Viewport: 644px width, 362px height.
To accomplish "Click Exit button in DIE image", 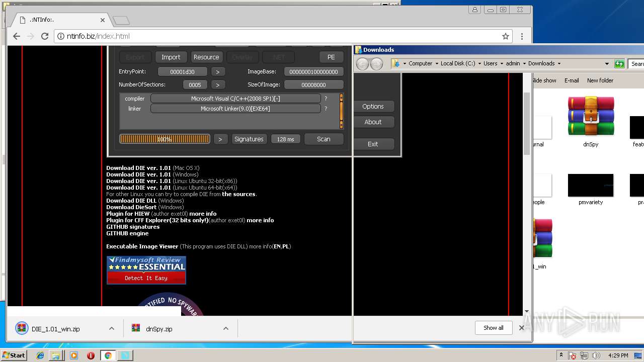I will 373,144.
